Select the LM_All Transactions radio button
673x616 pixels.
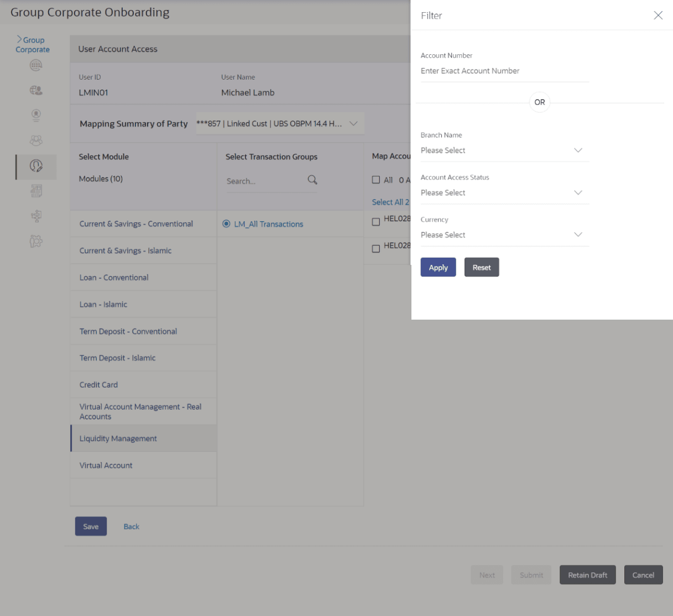(226, 224)
